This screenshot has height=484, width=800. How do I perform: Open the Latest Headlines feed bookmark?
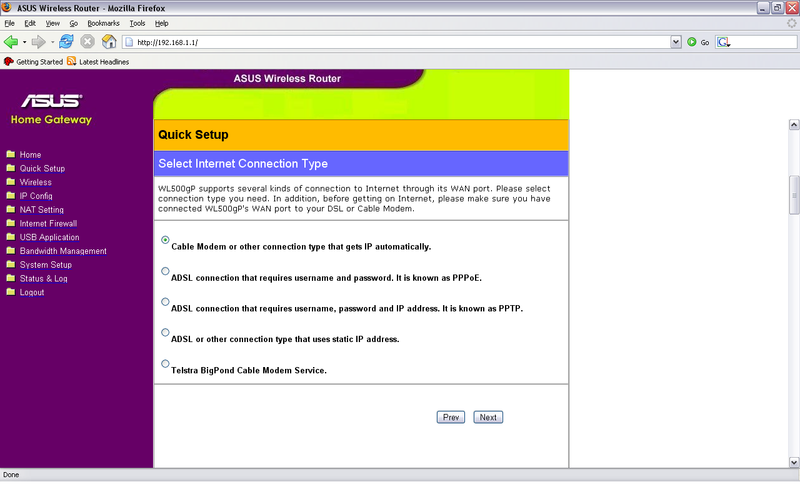98,62
